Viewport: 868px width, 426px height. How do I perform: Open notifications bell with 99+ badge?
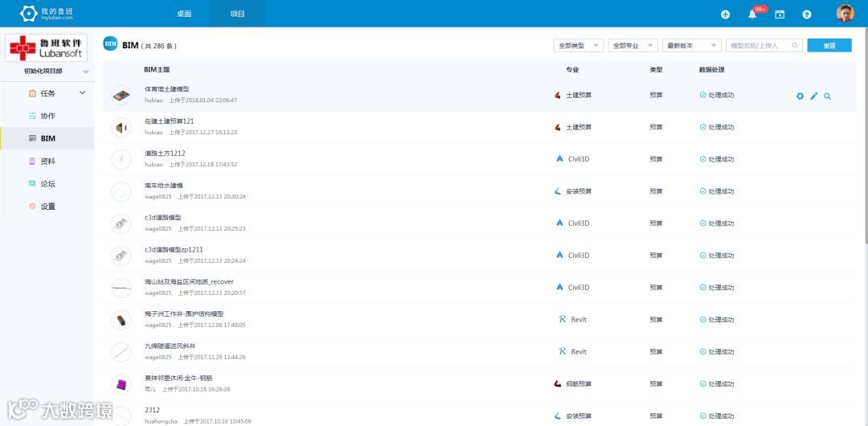pyautogui.click(x=753, y=14)
